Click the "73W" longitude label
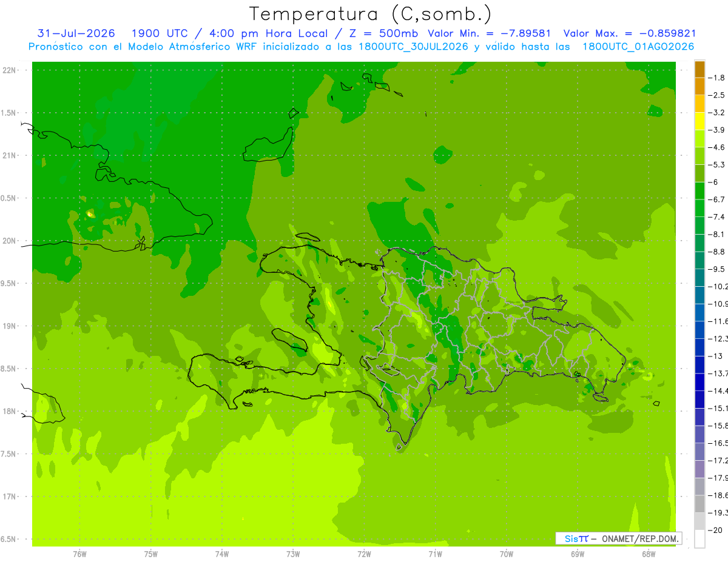The width and height of the screenshot is (728, 562). pyautogui.click(x=293, y=554)
